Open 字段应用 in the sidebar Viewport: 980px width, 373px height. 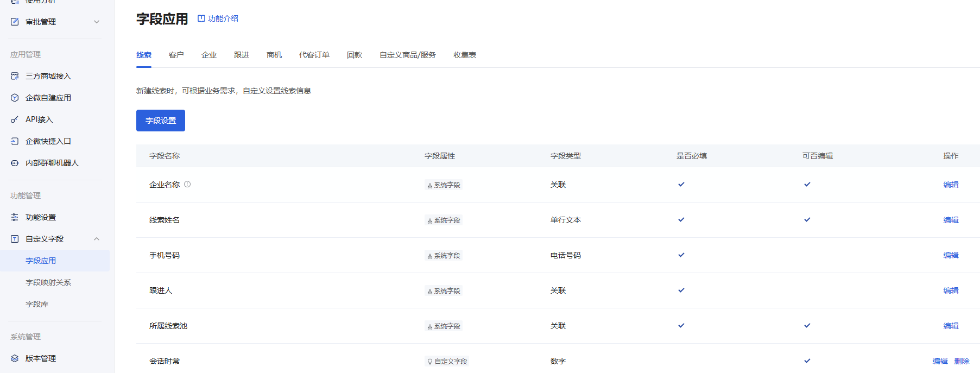(55, 261)
